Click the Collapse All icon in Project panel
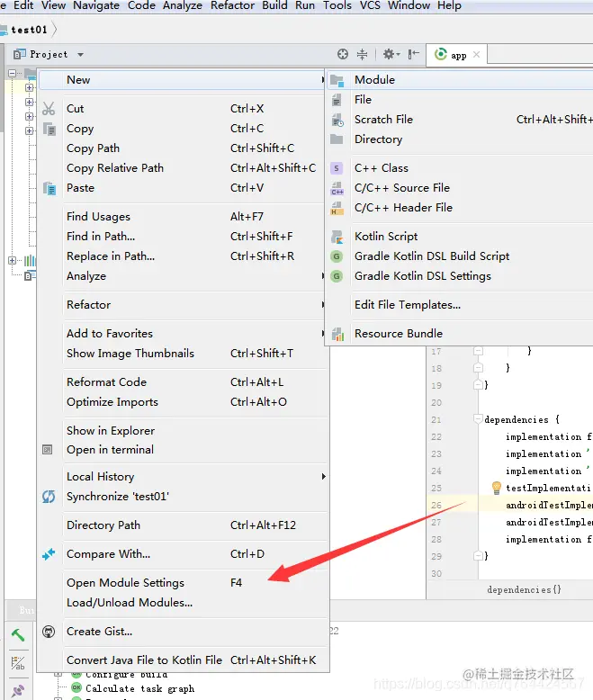 click(362, 54)
